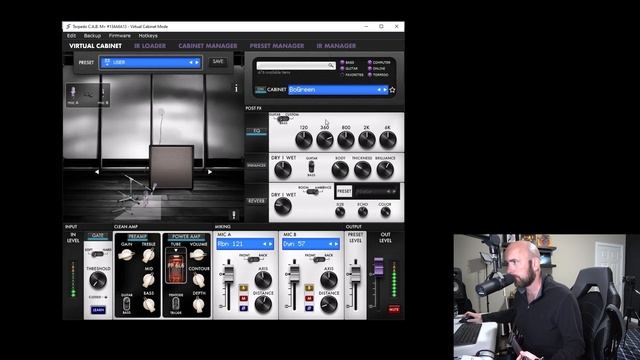The image size is (640, 360).
Task: Click the left room navigation arrow
Action: (x=97, y=172)
